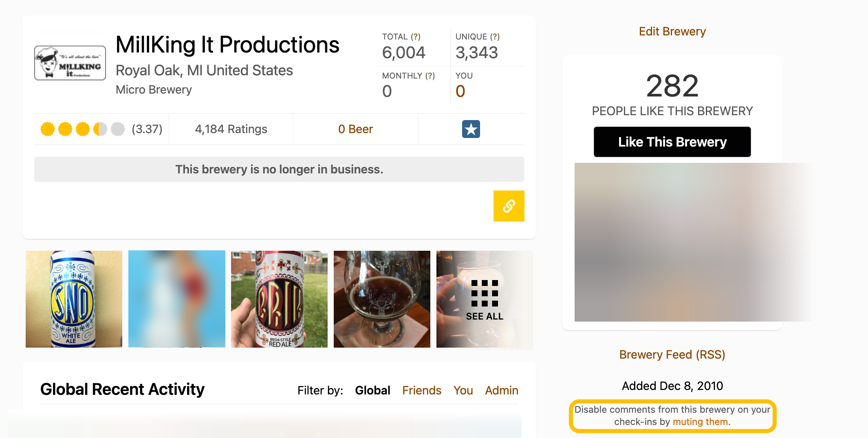This screenshot has height=438, width=868.
Task: Click the Added Dec 8, 2010 text
Action: pos(672,386)
